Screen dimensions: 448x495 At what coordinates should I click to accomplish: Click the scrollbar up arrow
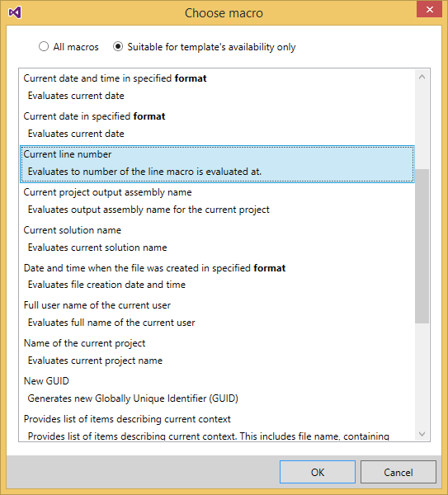click(x=422, y=77)
